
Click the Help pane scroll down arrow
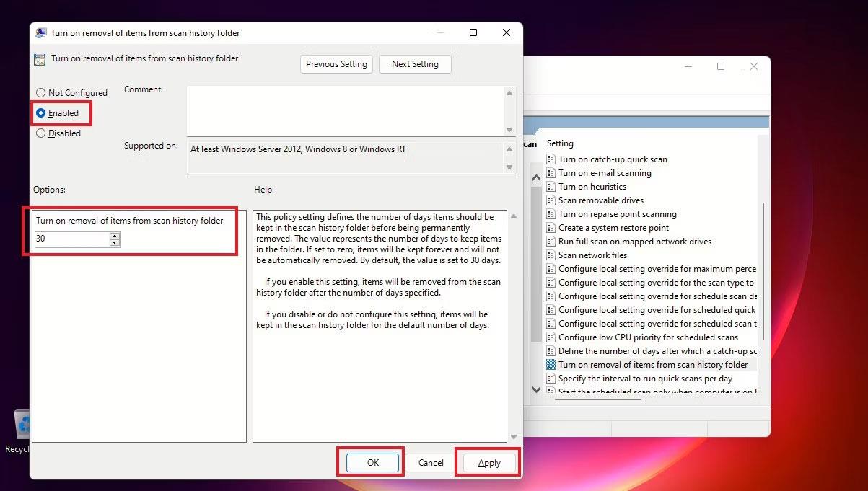coord(513,436)
